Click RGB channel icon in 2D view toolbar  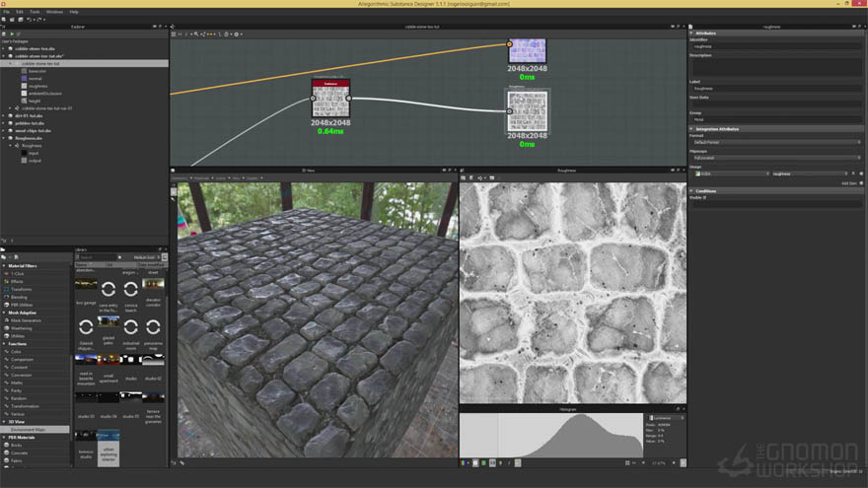click(464, 463)
